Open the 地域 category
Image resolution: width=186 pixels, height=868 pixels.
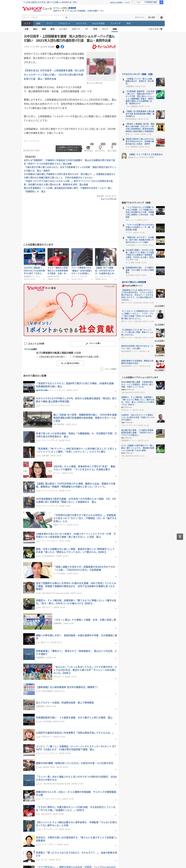click(x=114, y=29)
